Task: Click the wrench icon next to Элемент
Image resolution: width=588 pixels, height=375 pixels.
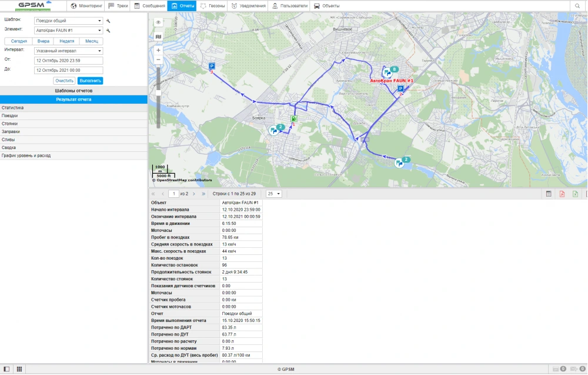Action: point(108,31)
